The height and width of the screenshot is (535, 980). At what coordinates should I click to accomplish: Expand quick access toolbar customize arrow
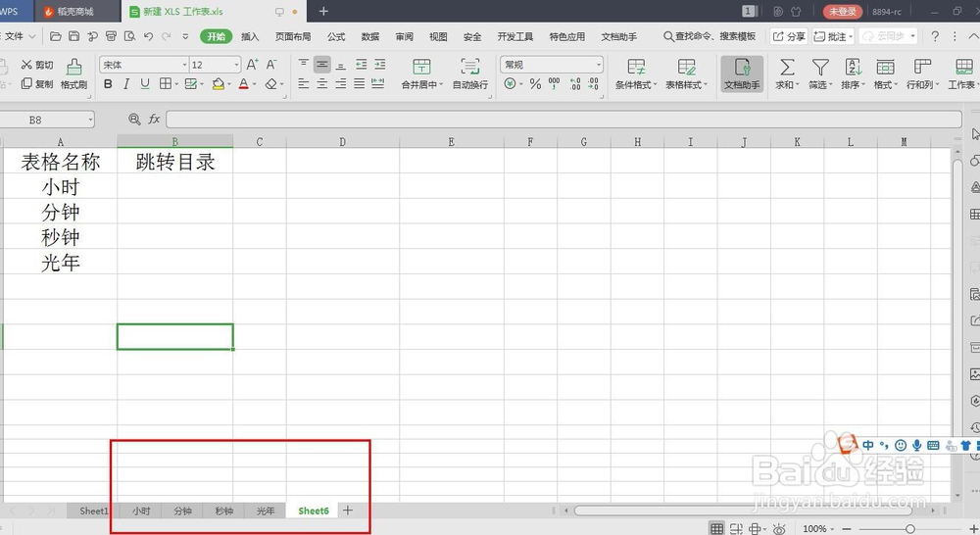pyautogui.click(x=185, y=36)
